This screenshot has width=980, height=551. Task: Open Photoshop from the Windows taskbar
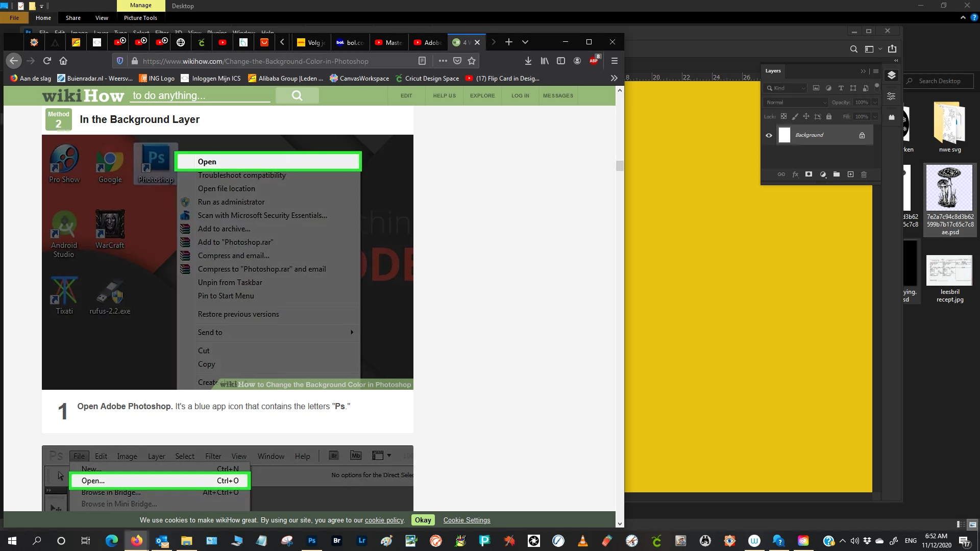(x=312, y=541)
